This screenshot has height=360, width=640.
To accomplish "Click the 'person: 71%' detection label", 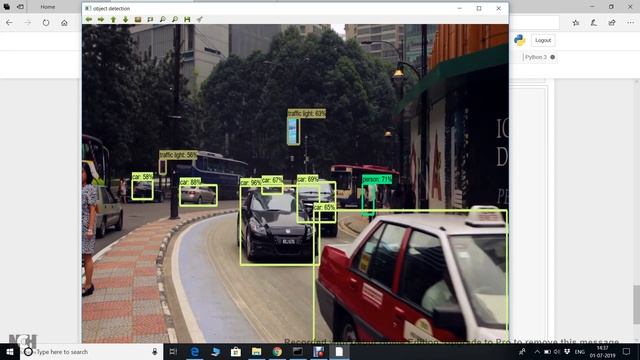I will pos(377,180).
